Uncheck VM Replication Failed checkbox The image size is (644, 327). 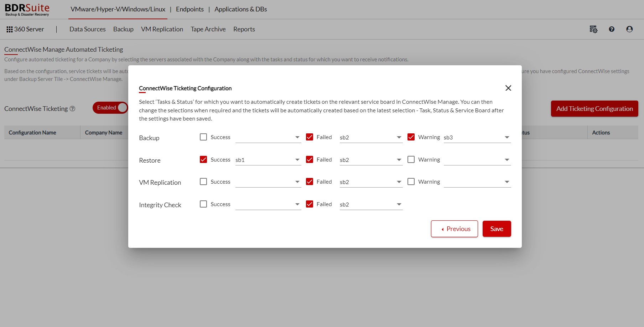[x=310, y=182]
